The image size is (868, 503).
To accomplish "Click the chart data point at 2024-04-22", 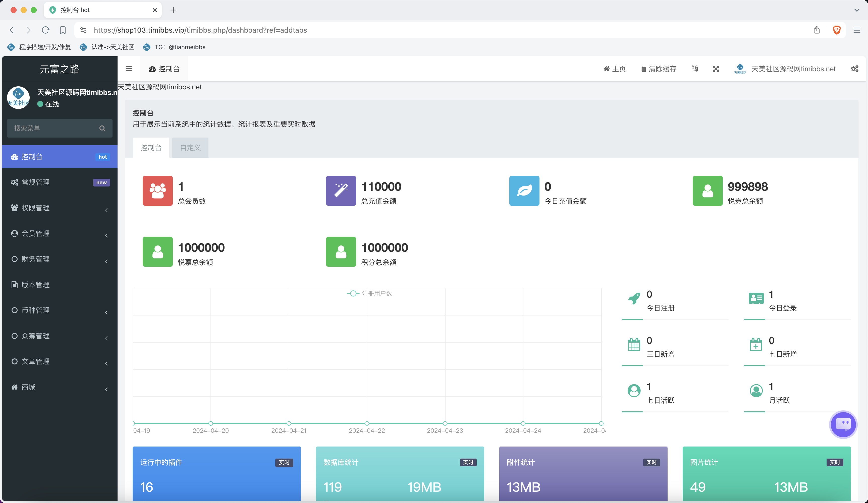I will click(367, 423).
